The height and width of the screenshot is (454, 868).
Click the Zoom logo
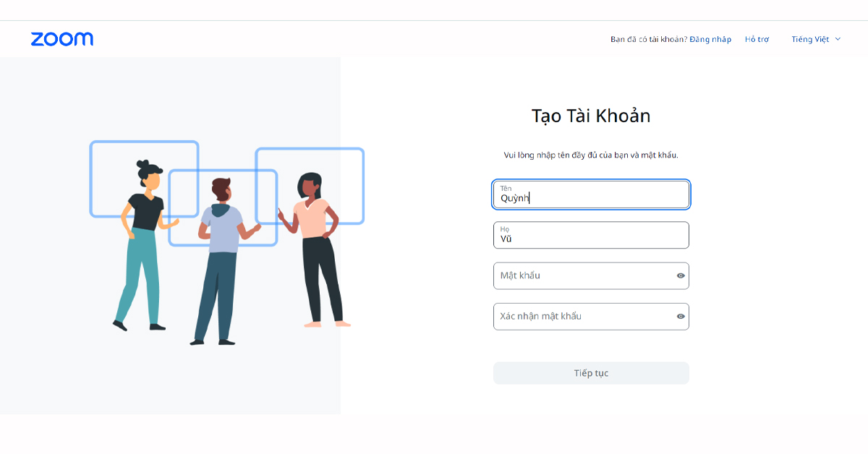click(62, 39)
